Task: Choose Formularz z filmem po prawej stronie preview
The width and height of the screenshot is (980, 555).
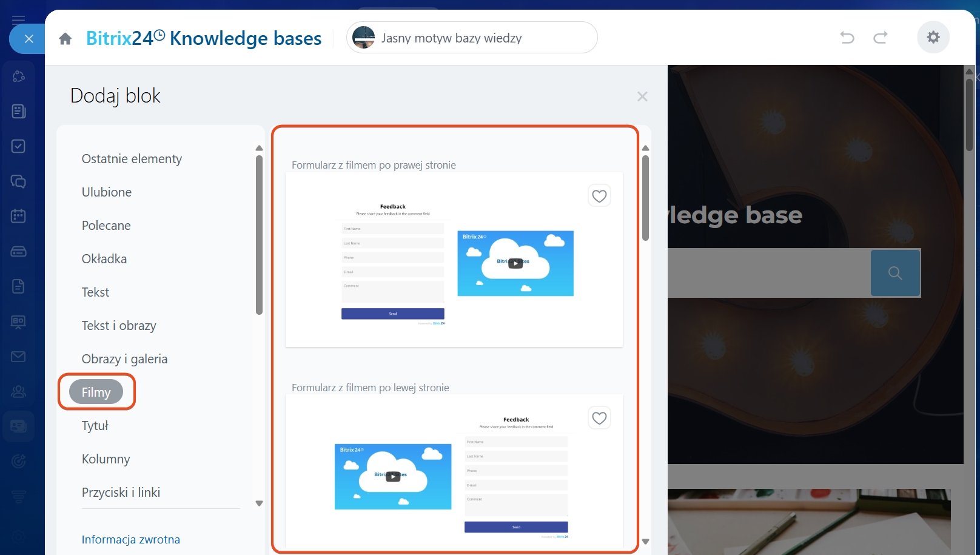Action: coord(454,260)
